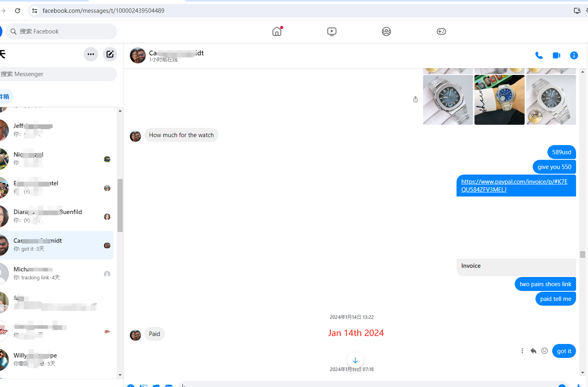Open the Groups icon in top navigation

click(386, 31)
